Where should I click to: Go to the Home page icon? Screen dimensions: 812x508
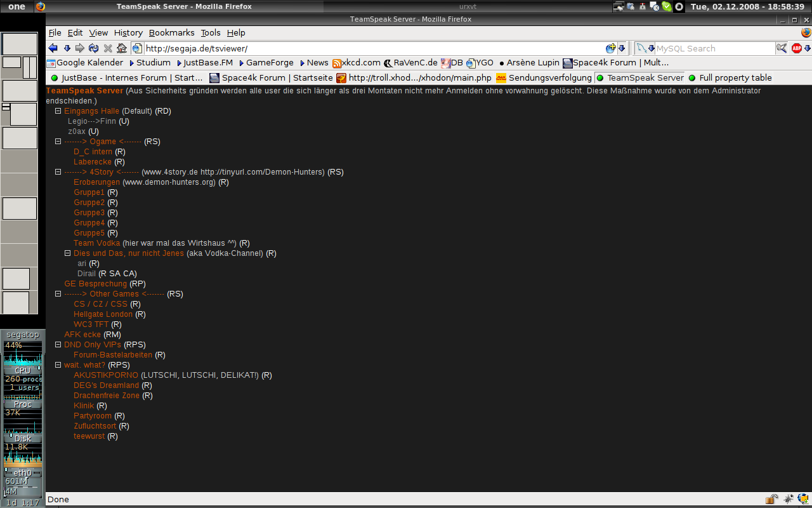pyautogui.click(x=121, y=48)
